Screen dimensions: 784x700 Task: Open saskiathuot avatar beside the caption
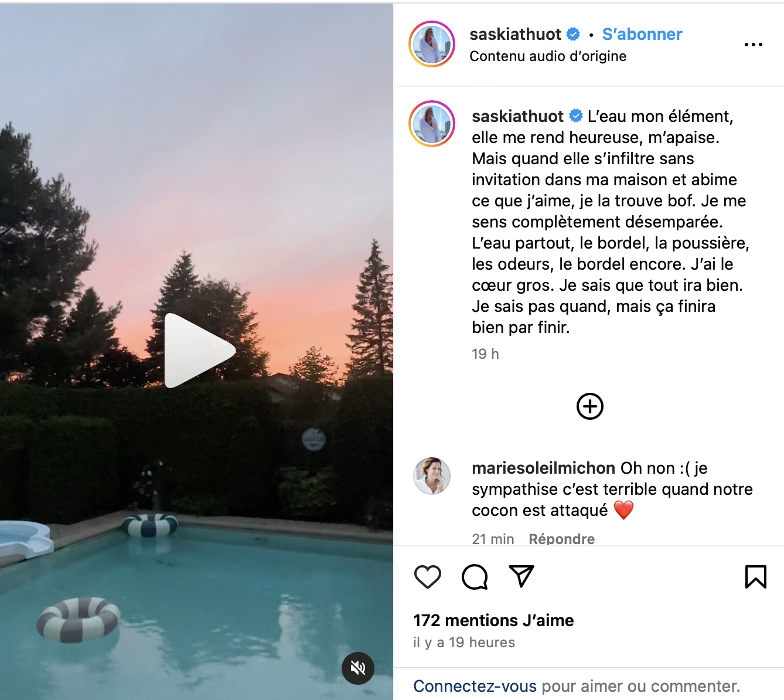tap(432, 124)
